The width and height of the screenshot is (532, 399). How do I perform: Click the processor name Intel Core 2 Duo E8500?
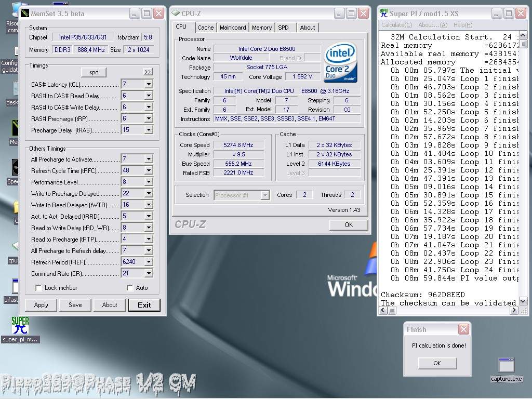(x=267, y=49)
